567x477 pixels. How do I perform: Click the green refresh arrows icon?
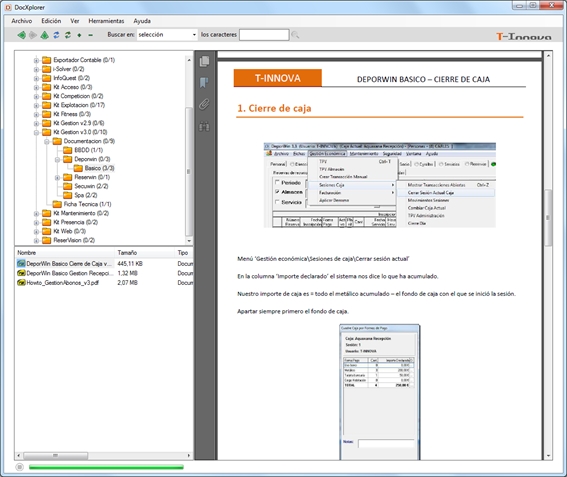pos(68,35)
